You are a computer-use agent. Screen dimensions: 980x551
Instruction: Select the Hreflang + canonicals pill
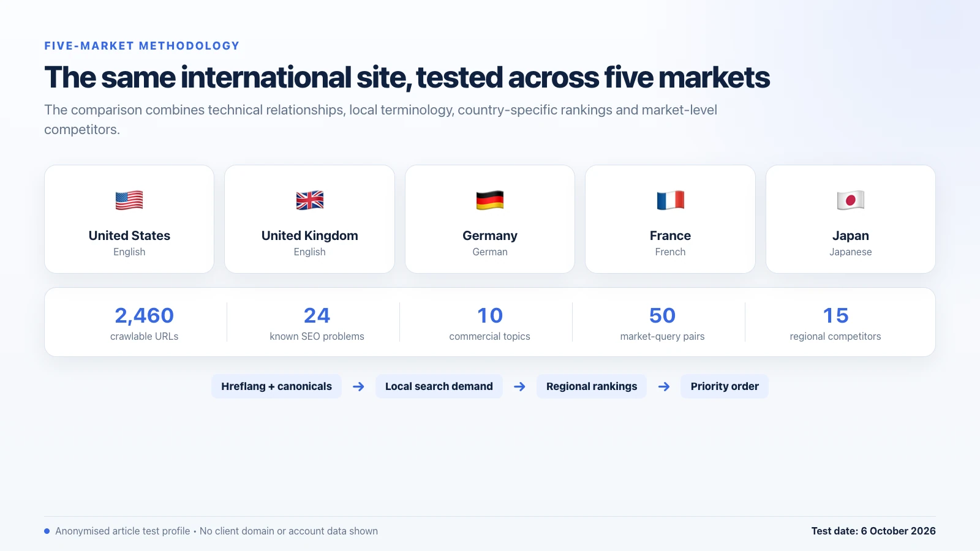coord(277,386)
